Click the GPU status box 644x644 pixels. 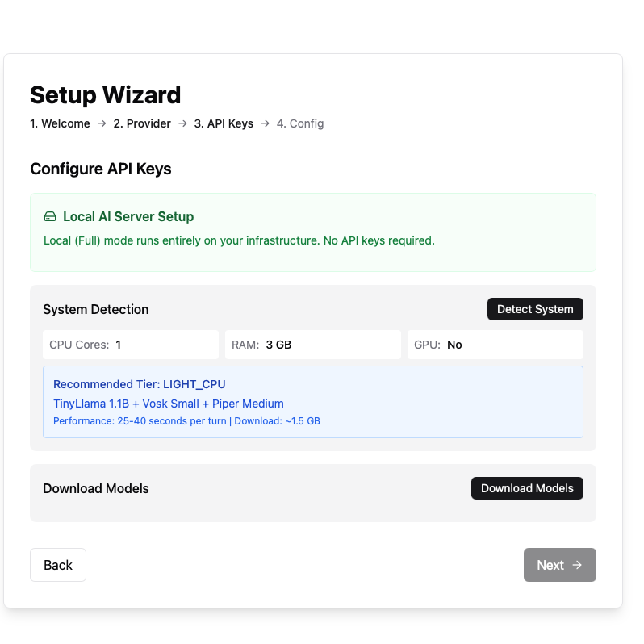pyautogui.click(x=495, y=345)
